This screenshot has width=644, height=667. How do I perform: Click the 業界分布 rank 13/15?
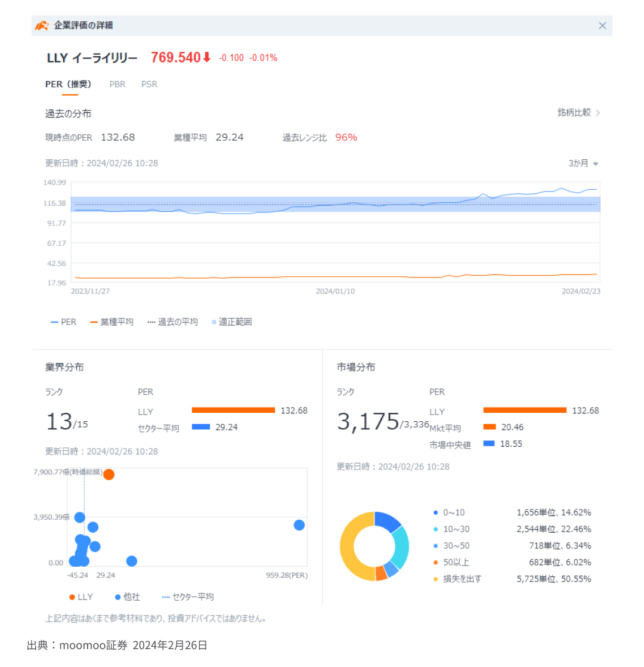click(67, 422)
